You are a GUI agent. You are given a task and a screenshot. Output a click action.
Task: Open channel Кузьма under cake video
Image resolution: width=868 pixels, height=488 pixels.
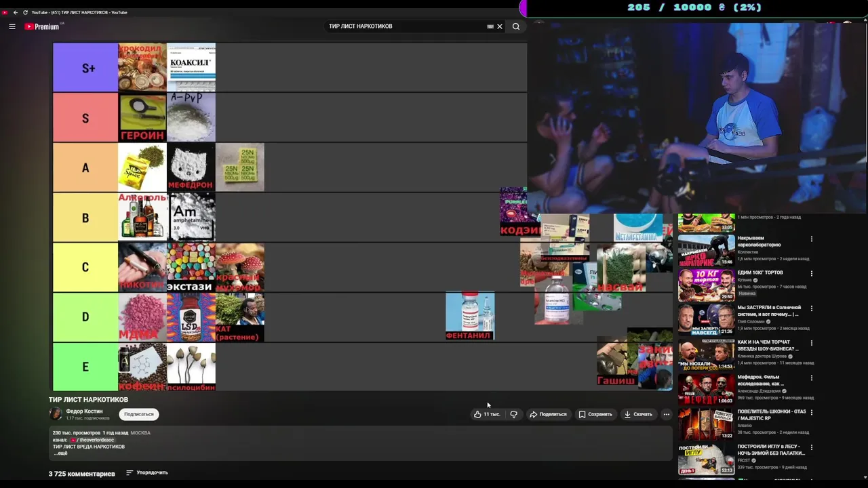click(745, 280)
